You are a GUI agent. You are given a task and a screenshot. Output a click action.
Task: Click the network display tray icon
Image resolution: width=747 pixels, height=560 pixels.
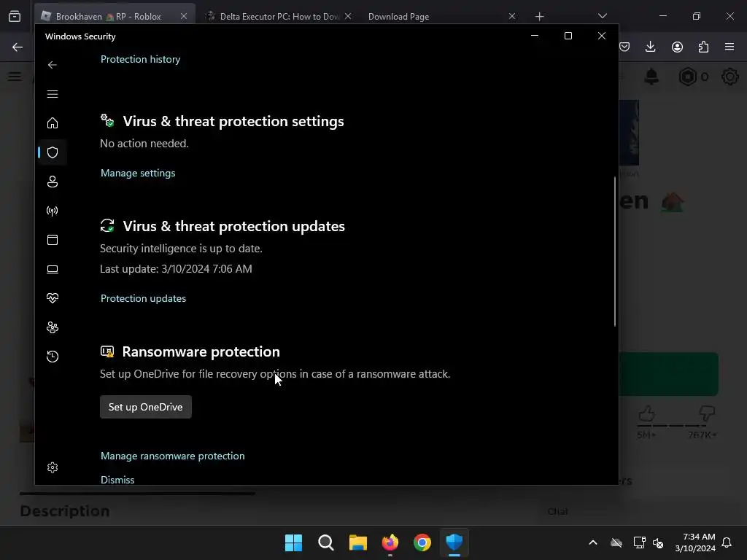pos(639,542)
